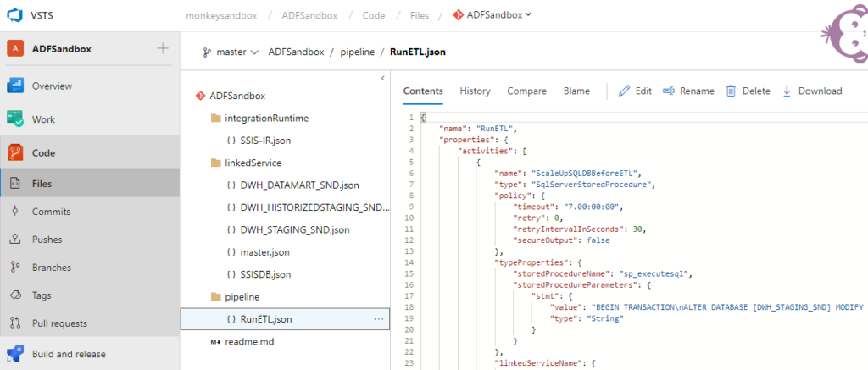The image size is (868, 370).
Task: Click the Edit pencil icon
Action: 625,91
